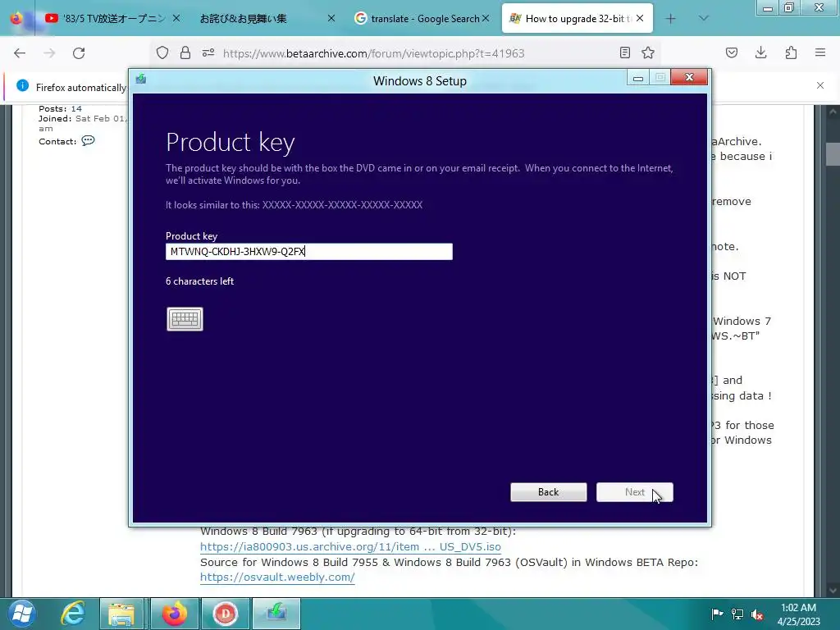Open the on-screen keyboard in Setup
The width and height of the screenshot is (840, 630).
(185, 319)
